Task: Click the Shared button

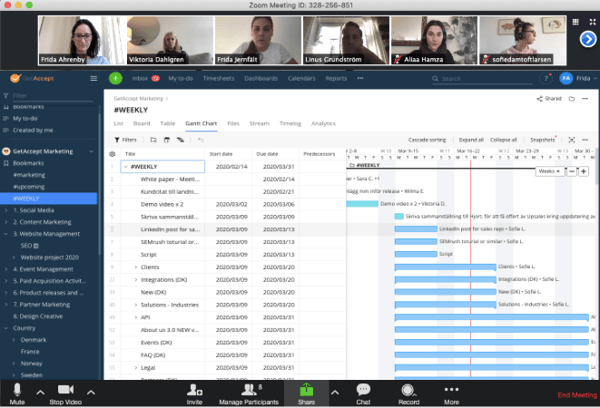Action: (549, 99)
